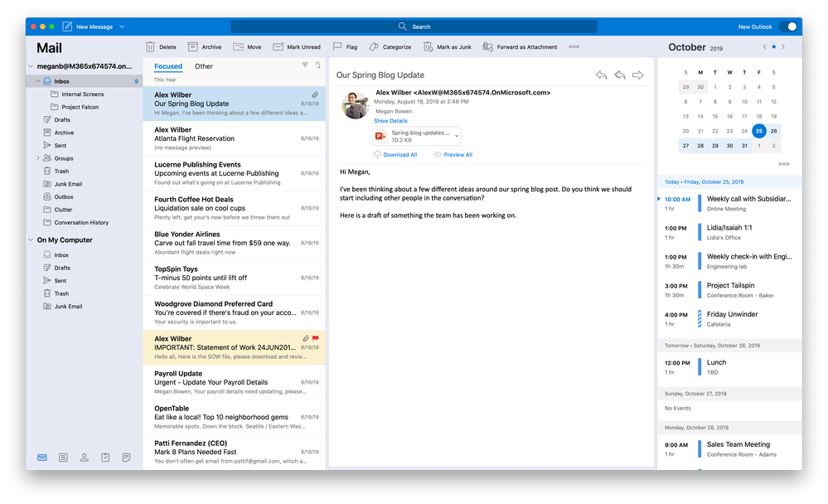
Task: Click the search input field
Action: tap(414, 27)
